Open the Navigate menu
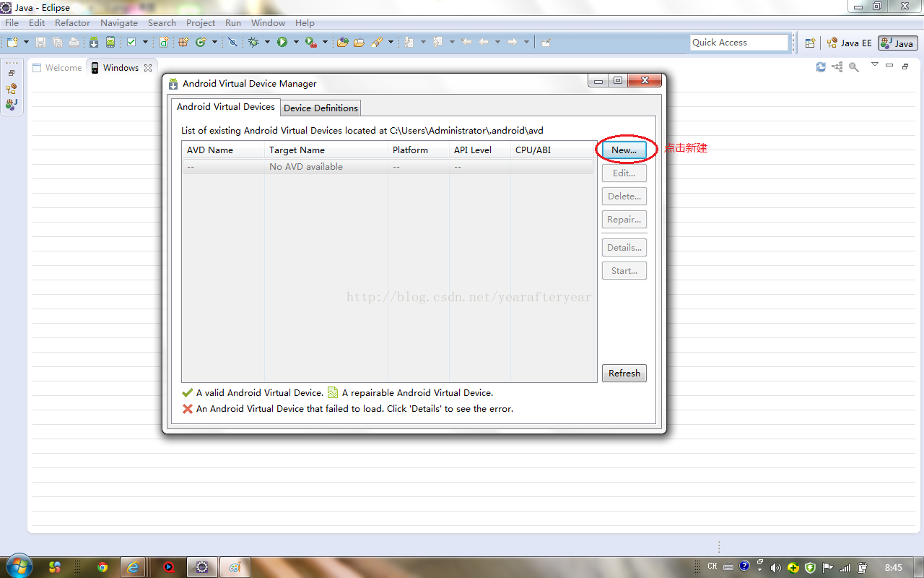 click(119, 22)
